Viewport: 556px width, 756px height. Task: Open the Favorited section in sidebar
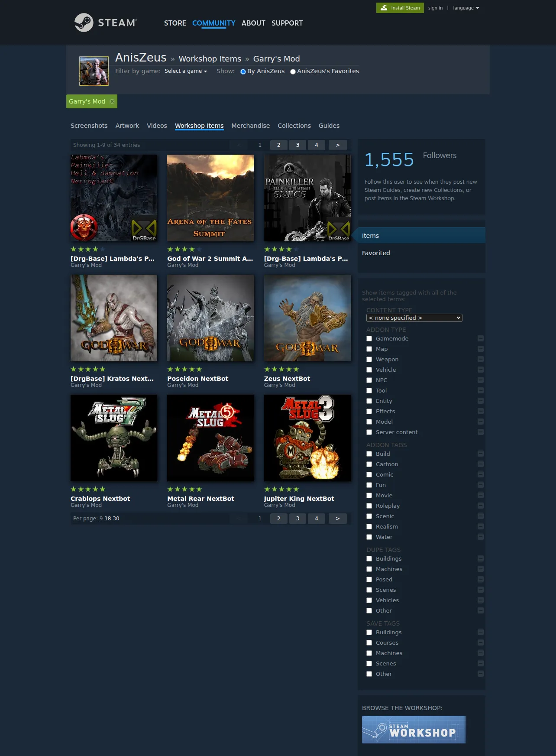point(376,253)
